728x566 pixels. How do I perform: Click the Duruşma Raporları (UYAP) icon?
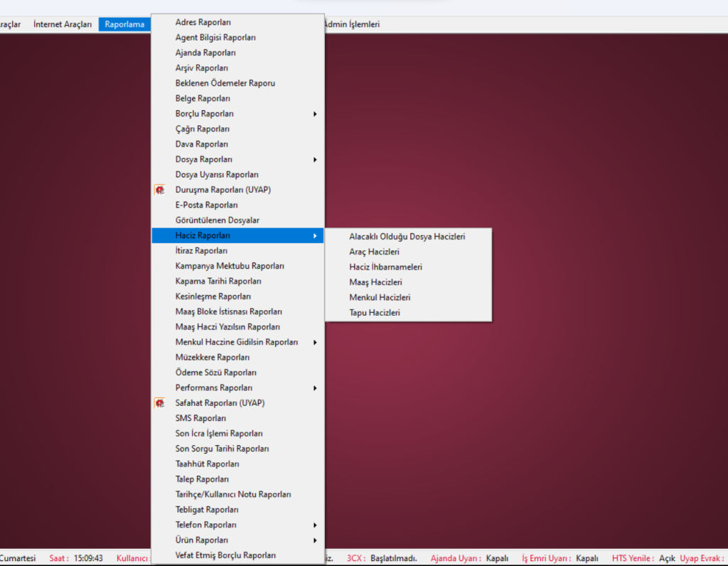[x=160, y=190]
